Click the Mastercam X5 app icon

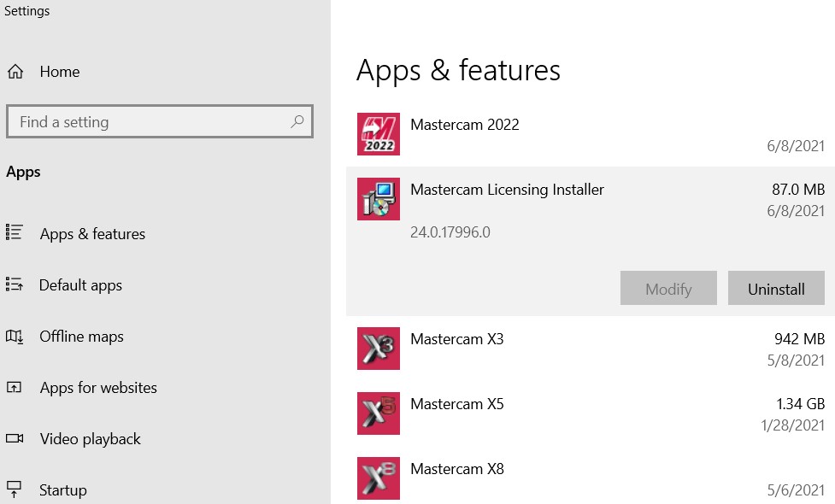pyautogui.click(x=379, y=413)
